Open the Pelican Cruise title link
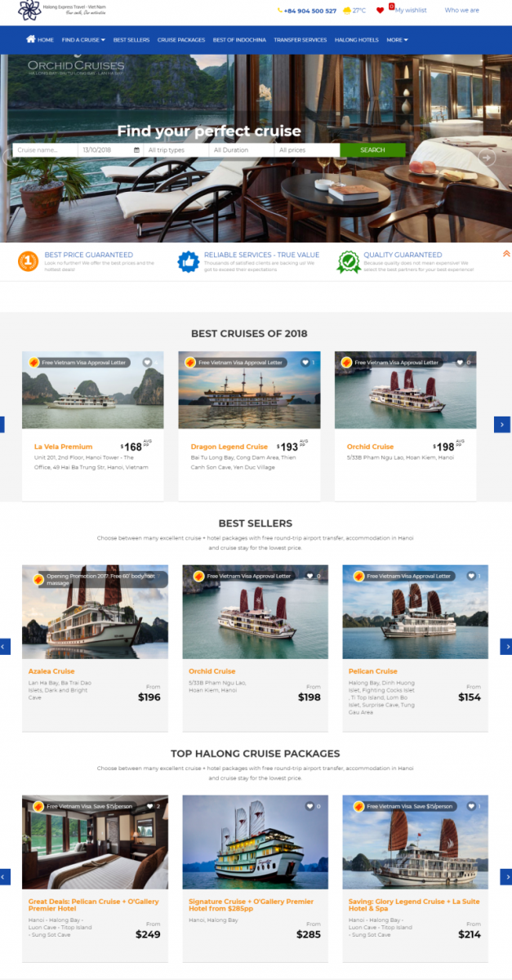Image resolution: width=512 pixels, height=980 pixels. [373, 671]
